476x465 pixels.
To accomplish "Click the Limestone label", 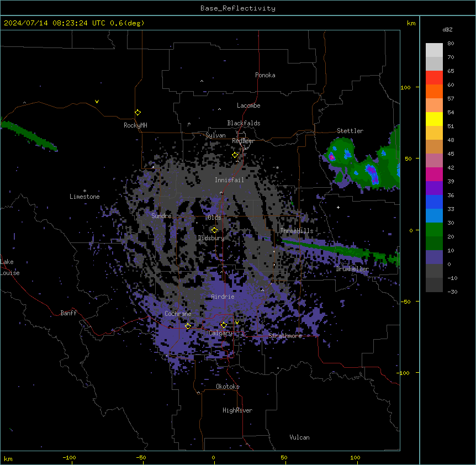I will pos(84,197).
